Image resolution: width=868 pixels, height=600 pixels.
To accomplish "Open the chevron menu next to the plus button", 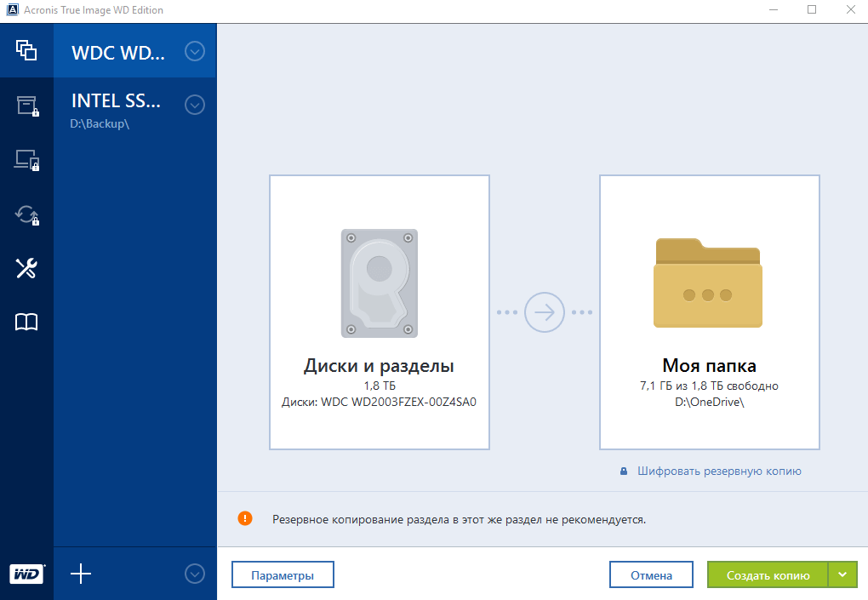I will point(194,574).
